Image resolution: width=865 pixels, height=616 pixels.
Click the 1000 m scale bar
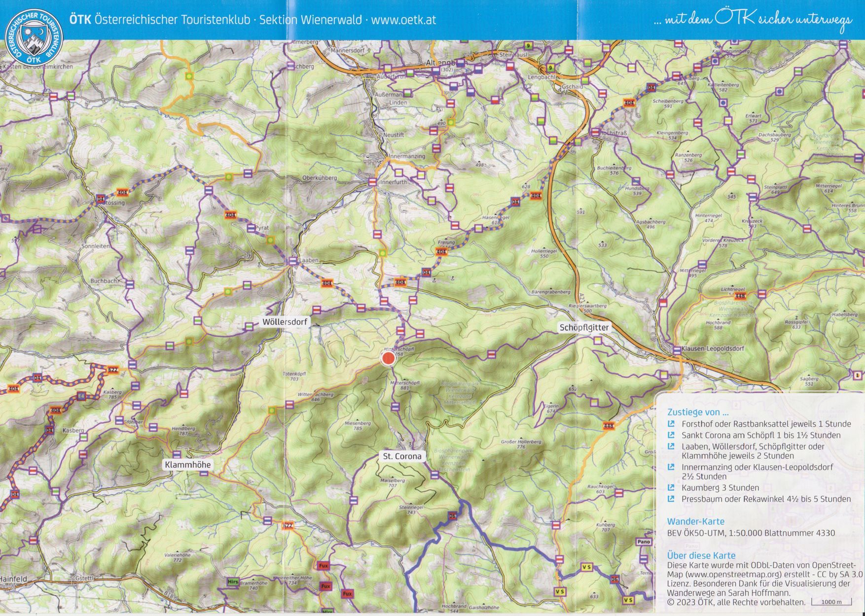pyautogui.click(x=831, y=602)
